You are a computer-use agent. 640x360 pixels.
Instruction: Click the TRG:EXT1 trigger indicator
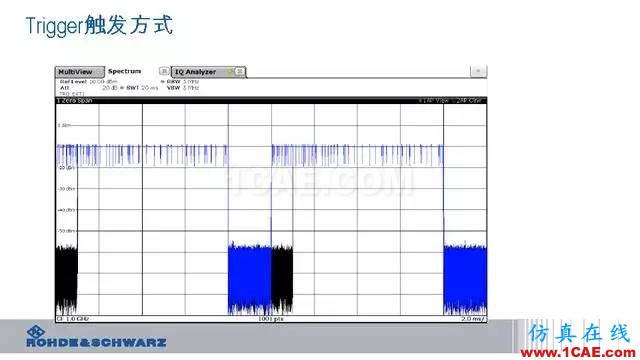click(x=72, y=94)
